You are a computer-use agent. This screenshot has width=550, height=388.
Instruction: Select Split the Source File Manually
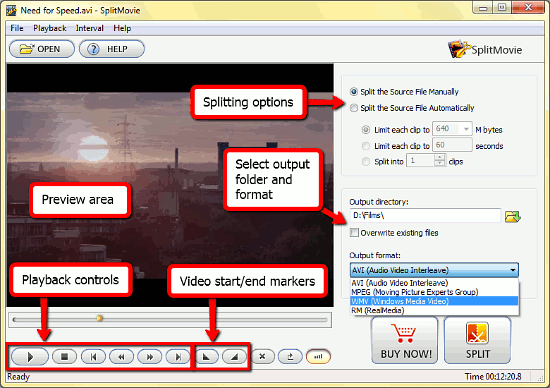(404, 92)
